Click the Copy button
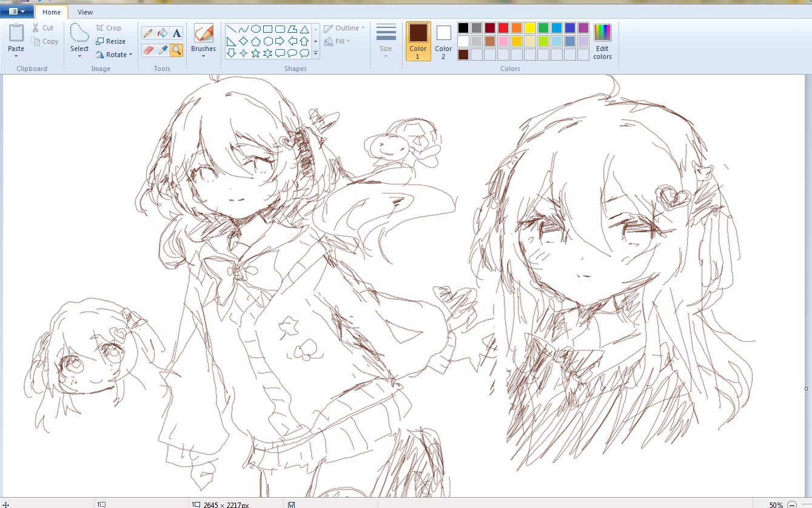This screenshot has height=508, width=812. pyautogui.click(x=44, y=41)
